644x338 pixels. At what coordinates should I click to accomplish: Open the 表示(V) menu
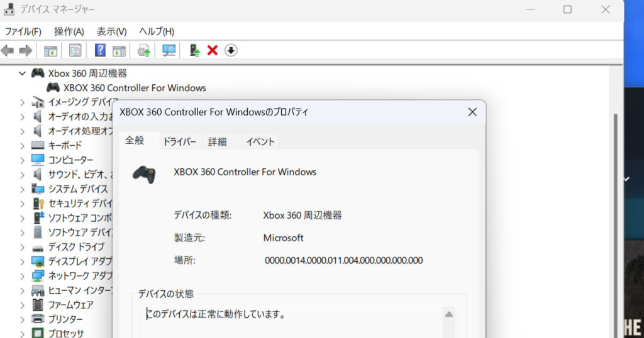(111, 31)
